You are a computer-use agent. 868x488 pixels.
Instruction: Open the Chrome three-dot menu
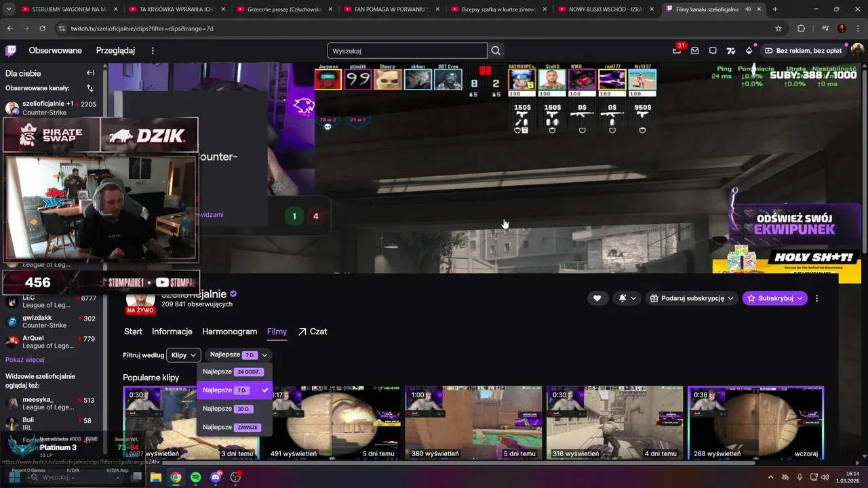858,28
